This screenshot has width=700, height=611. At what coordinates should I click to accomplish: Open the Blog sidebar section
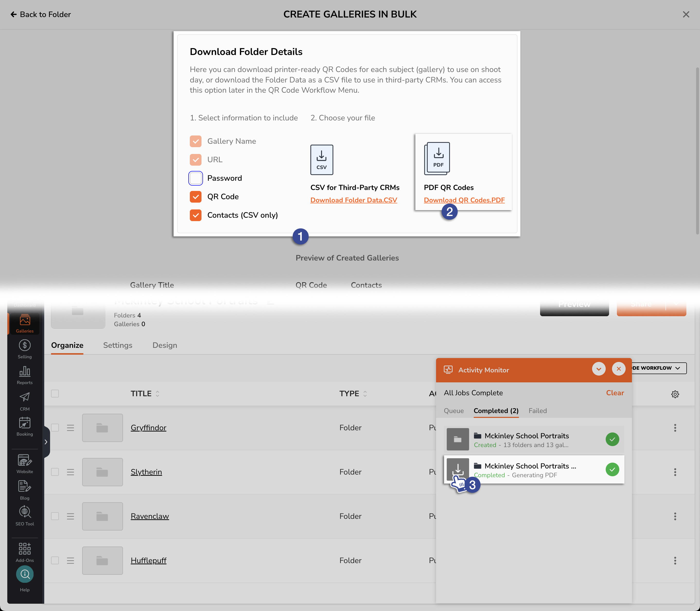tap(25, 490)
